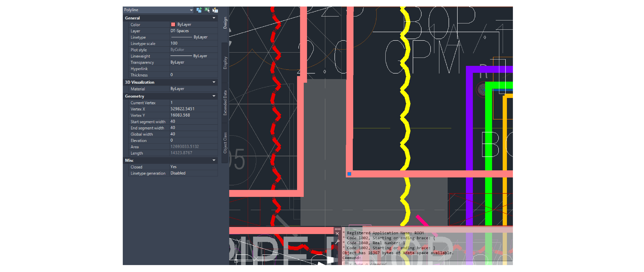Collapse the 3D Visualization section
Viewport: 644px width, 272px height.
tap(214, 82)
